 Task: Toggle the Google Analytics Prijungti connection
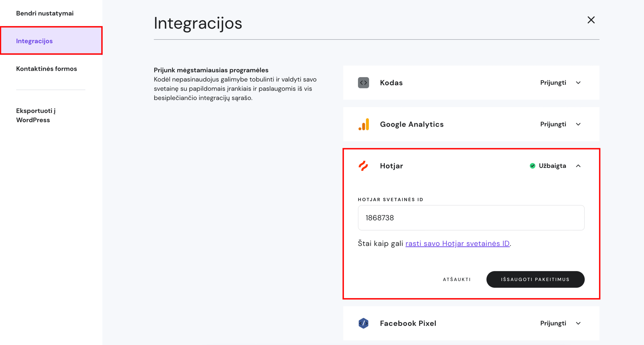tap(553, 124)
